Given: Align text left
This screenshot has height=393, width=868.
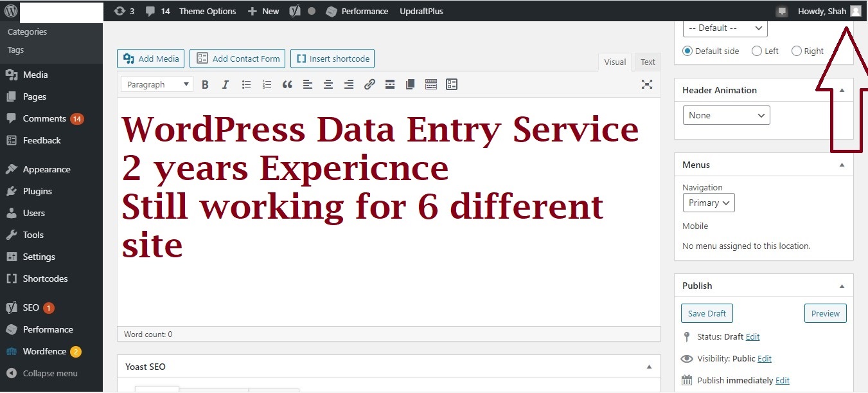Looking at the screenshot, I should pyautogui.click(x=308, y=84).
